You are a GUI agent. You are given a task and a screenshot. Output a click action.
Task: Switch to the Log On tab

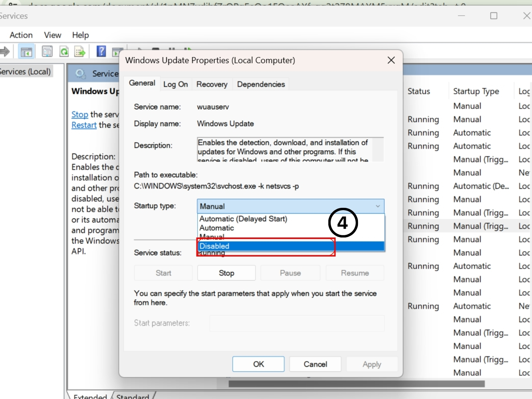(x=176, y=84)
